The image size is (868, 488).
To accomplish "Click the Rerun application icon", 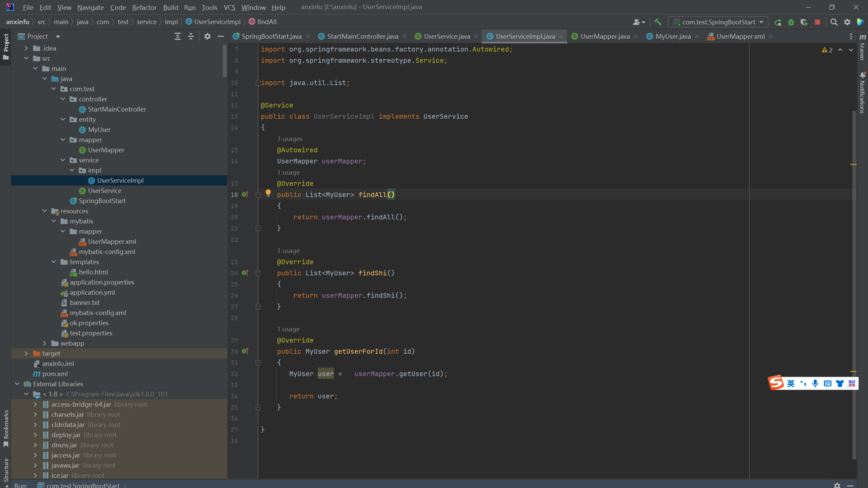I will pyautogui.click(x=778, y=22).
